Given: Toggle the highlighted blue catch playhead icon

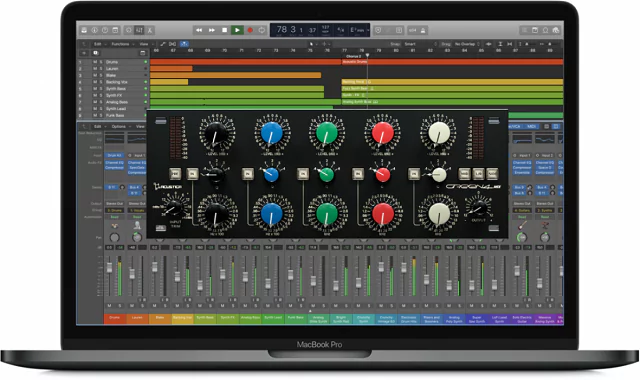Looking at the screenshot, I should (x=184, y=44).
